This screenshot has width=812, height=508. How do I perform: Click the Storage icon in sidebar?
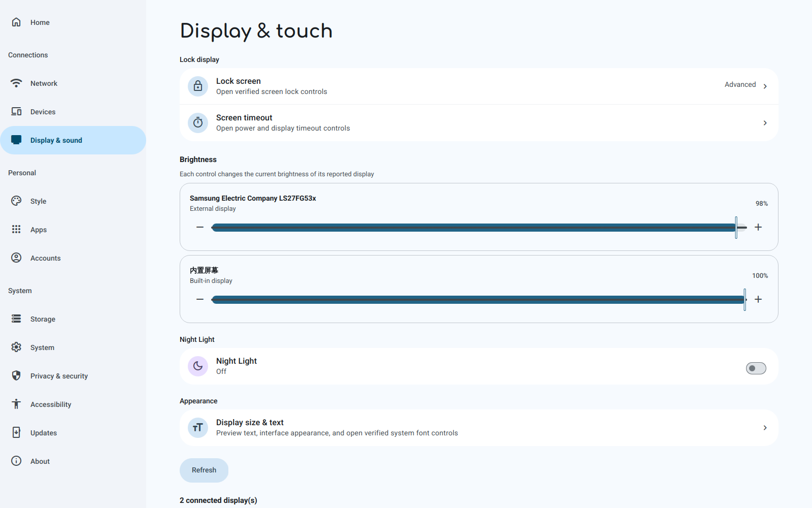(16, 319)
